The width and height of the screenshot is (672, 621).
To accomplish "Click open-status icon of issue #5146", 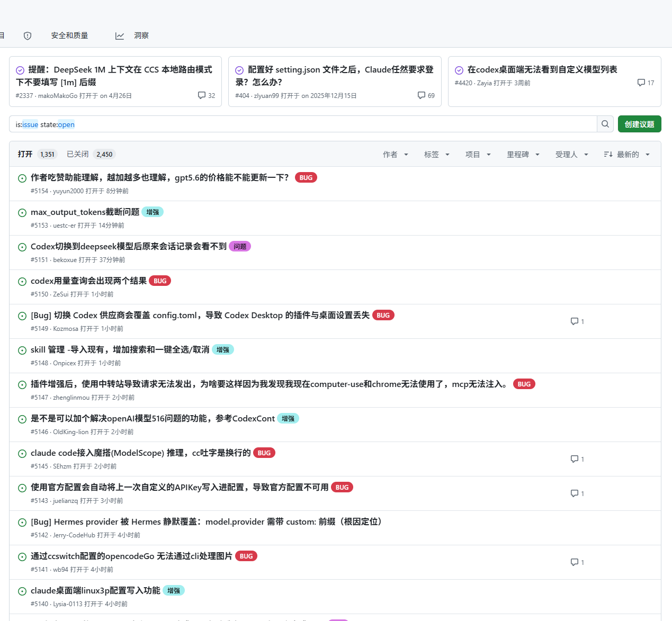I will [x=22, y=419].
